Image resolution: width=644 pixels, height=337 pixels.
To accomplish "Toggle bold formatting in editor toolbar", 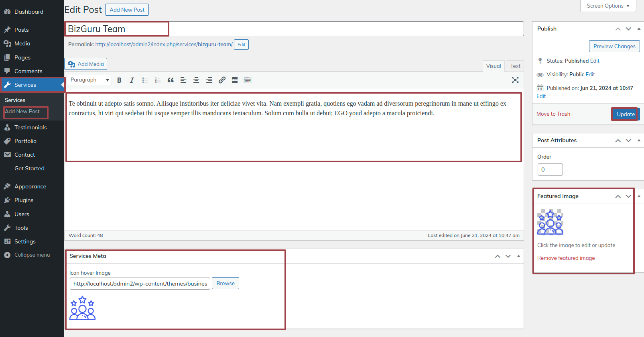I will click(119, 80).
